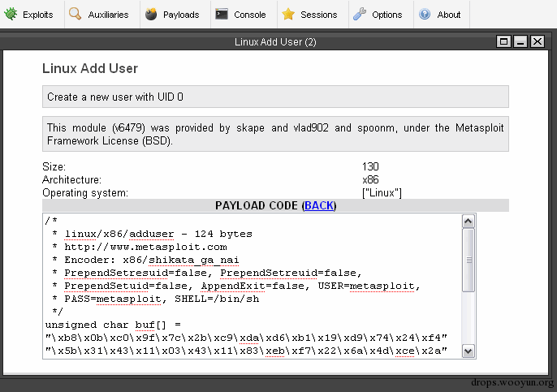The image size is (557, 392).
Task: Click the 'unsigned char buf[] =' line
Action: (x=113, y=325)
